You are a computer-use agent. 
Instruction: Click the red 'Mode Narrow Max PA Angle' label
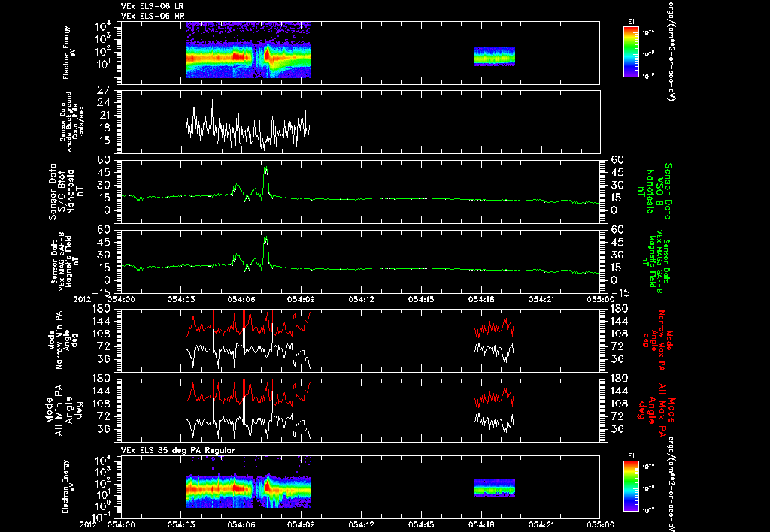click(658, 340)
